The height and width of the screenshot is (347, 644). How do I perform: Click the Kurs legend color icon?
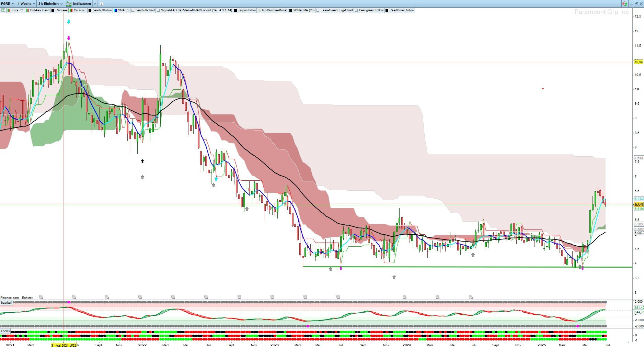(x=9, y=10)
